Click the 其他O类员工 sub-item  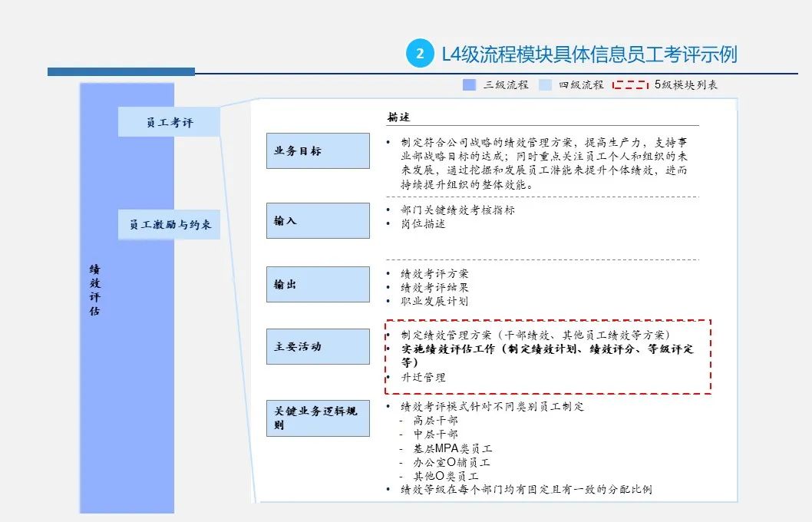tap(445, 477)
